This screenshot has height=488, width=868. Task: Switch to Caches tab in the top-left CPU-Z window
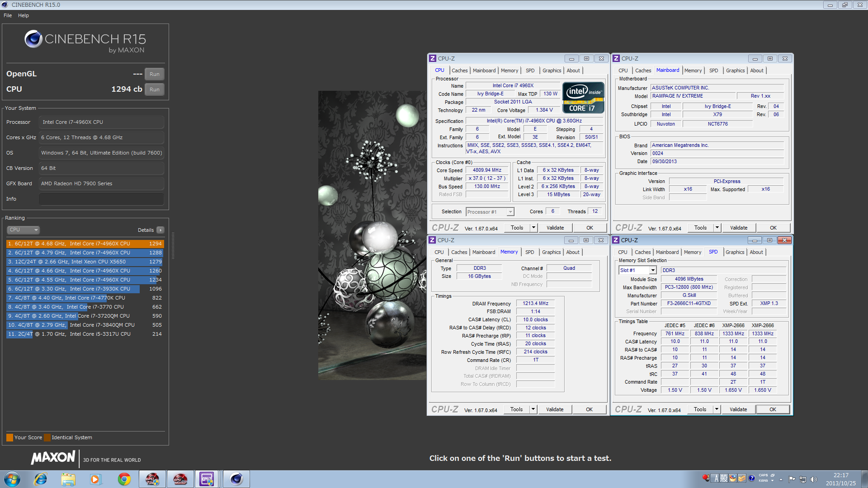click(459, 70)
